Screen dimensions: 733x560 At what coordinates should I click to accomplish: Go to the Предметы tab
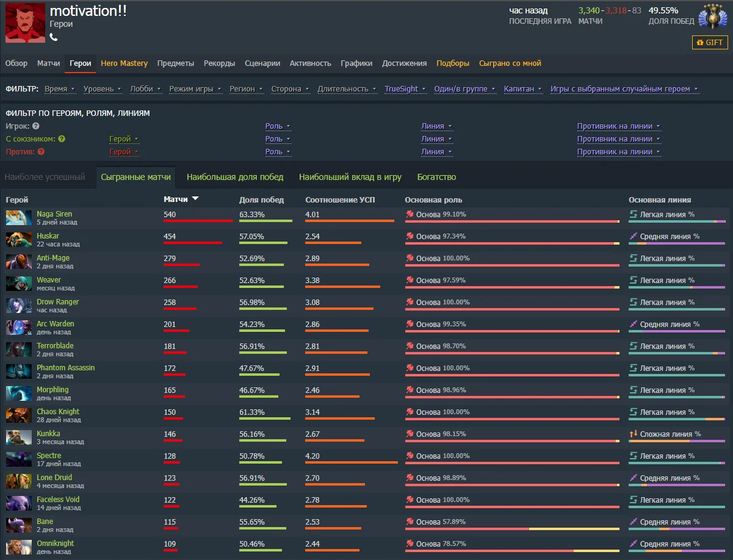coord(176,63)
